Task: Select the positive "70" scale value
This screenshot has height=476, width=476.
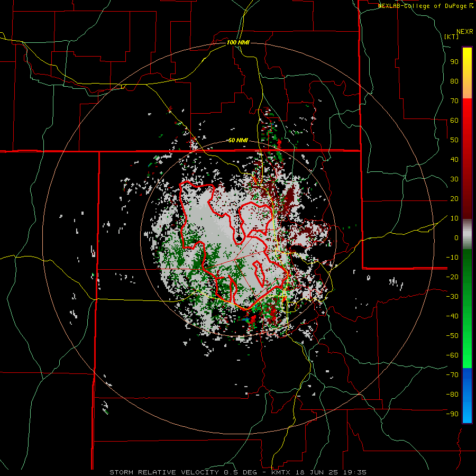Action: 454,101
